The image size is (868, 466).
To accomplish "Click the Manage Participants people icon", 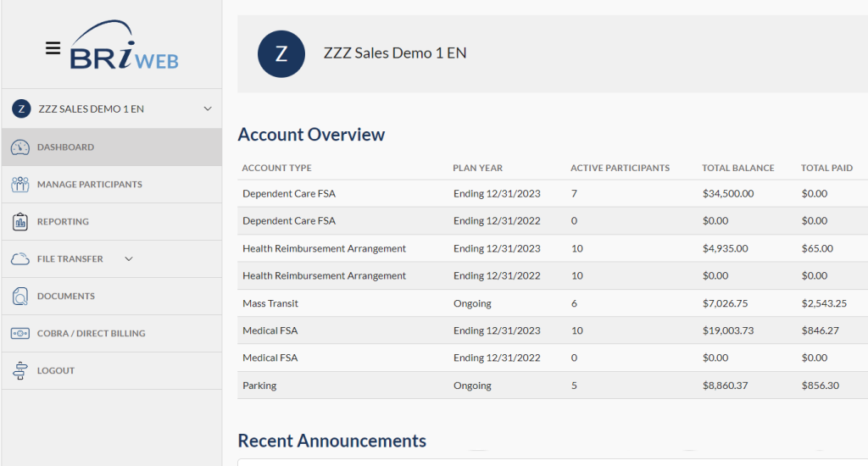I will (x=20, y=185).
